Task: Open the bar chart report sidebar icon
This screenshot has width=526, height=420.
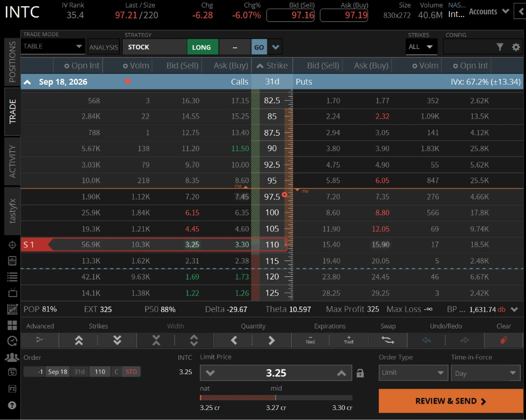Action: [x=12, y=261]
